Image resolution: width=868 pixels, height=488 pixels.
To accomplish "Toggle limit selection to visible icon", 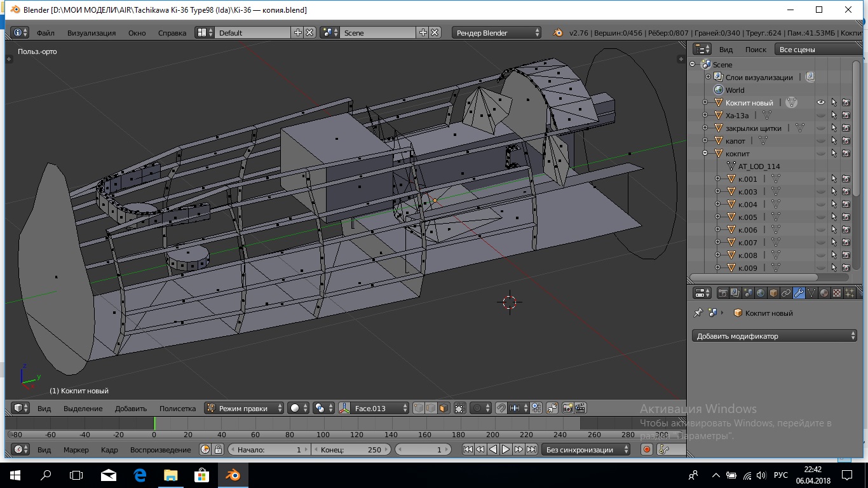I will (x=460, y=408).
